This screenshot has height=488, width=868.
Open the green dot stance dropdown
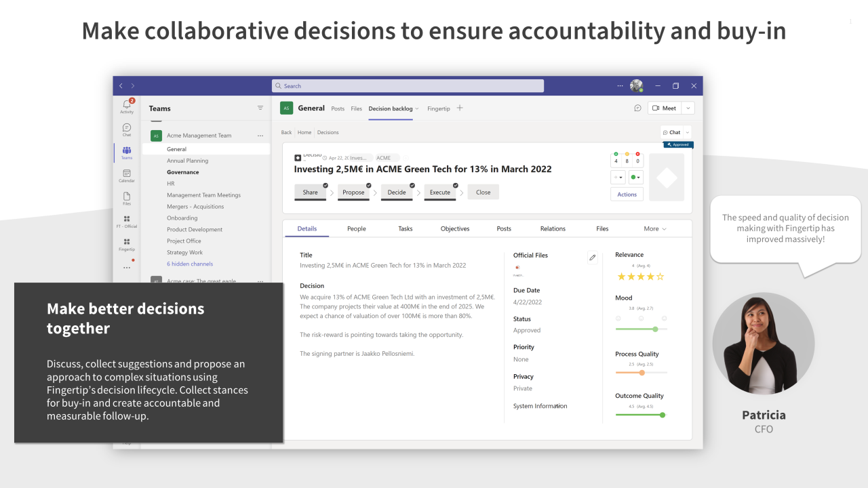tap(635, 178)
